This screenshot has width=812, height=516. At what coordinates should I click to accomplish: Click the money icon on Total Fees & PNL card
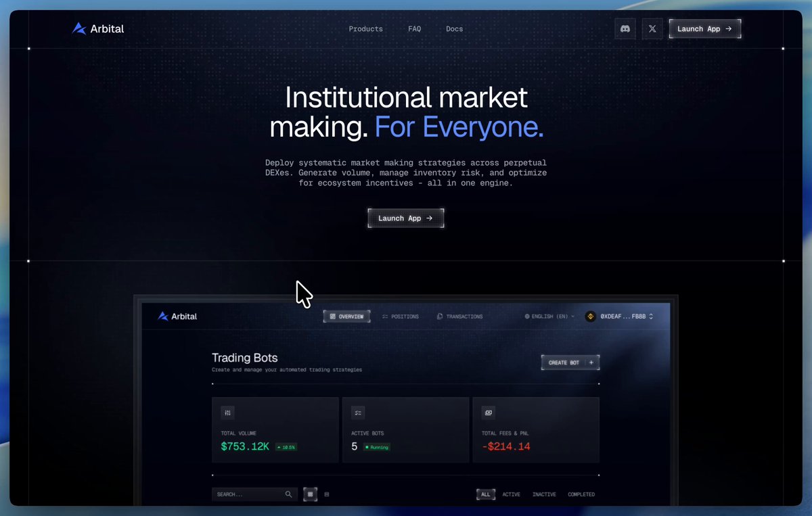[489, 412]
